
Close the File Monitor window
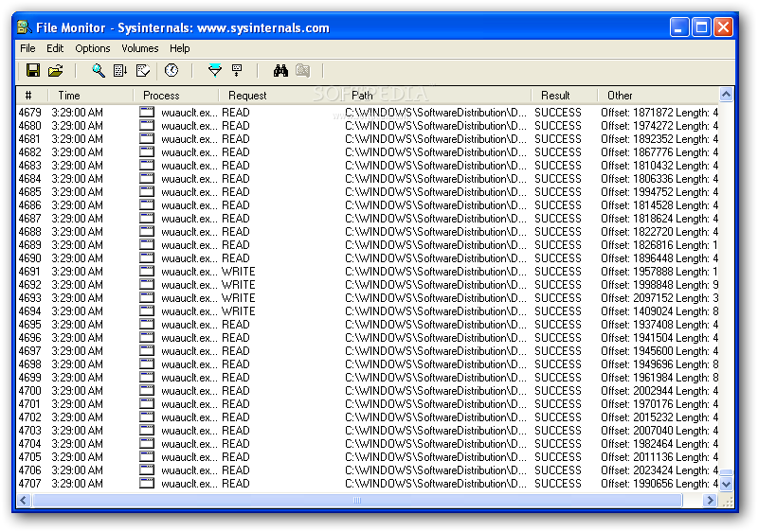(723, 27)
